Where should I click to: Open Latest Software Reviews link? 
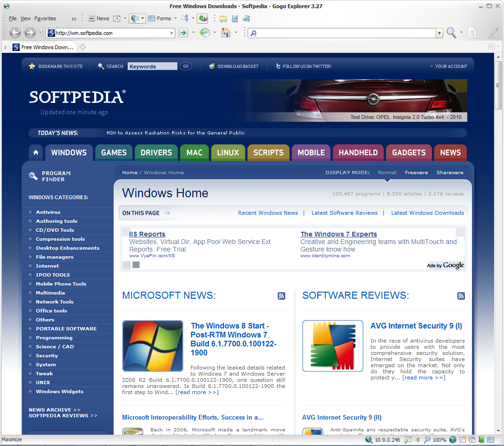pyautogui.click(x=345, y=213)
